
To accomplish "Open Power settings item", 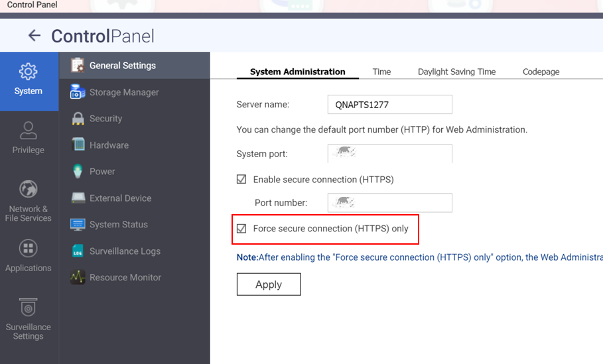I will [x=102, y=172].
